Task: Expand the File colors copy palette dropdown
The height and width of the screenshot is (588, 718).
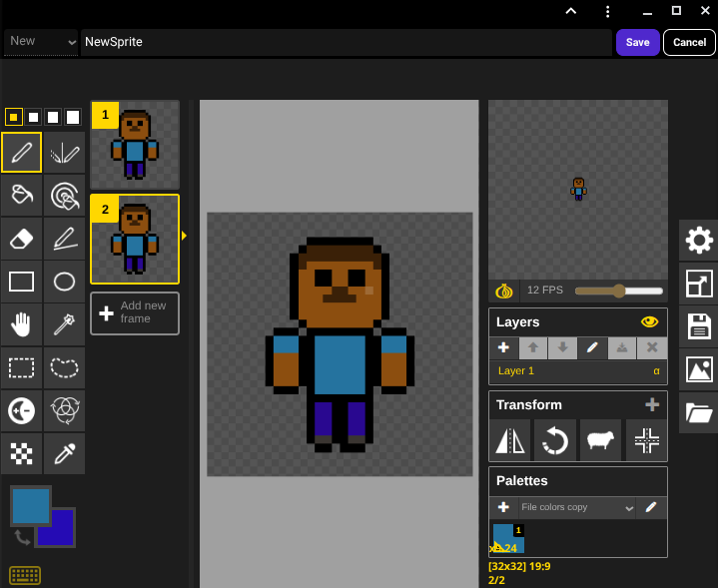Action: 577,507
